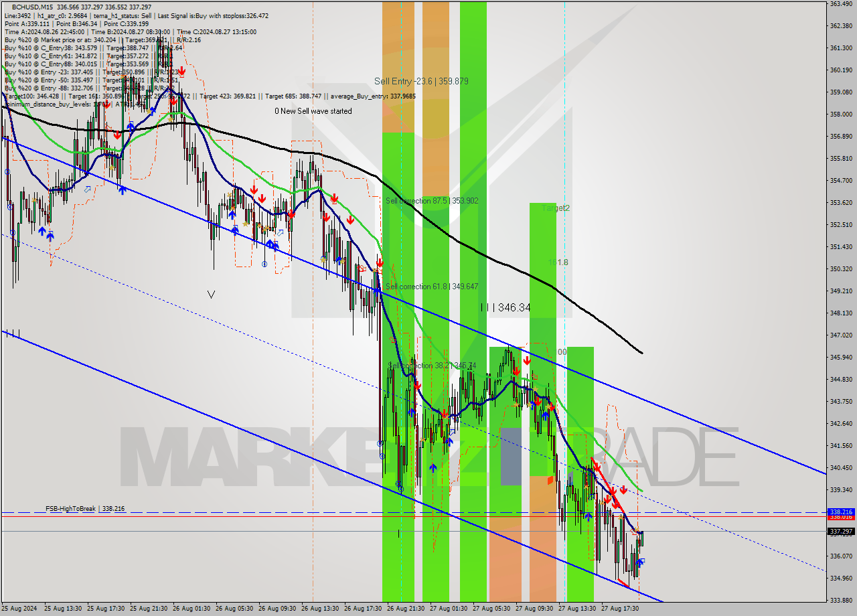This screenshot has width=857, height=616.
Task: Click the 363.490 price on the scale
Action: [841, 4]
